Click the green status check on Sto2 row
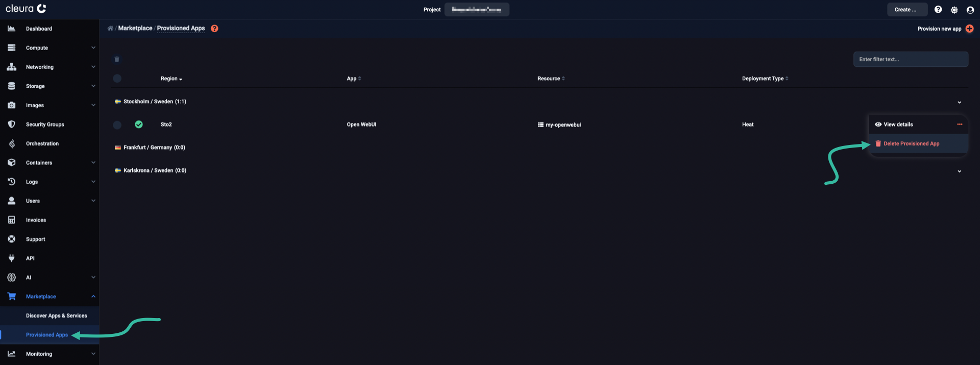The image size is (980, 365). pyautogui.click(x=138, y=124)
